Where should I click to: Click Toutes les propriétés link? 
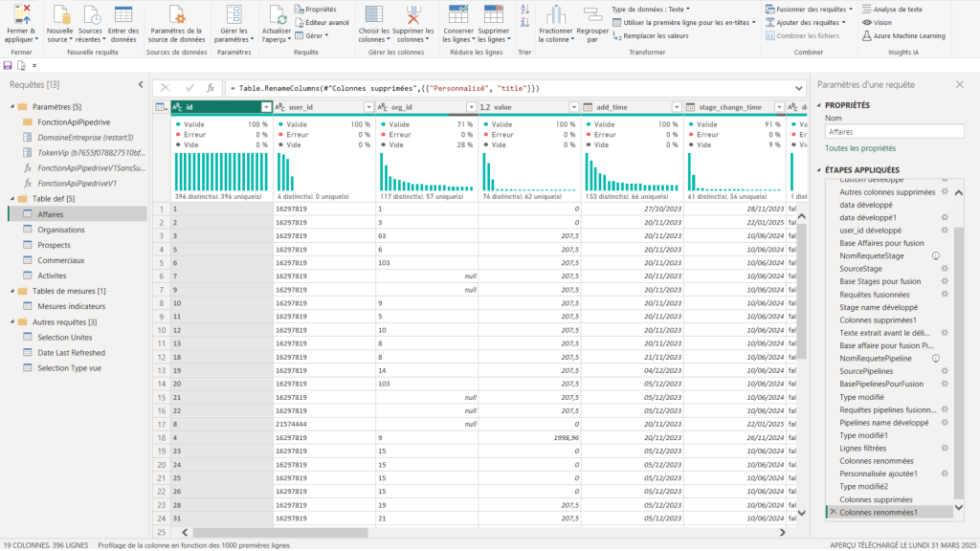tap(860, 148)
